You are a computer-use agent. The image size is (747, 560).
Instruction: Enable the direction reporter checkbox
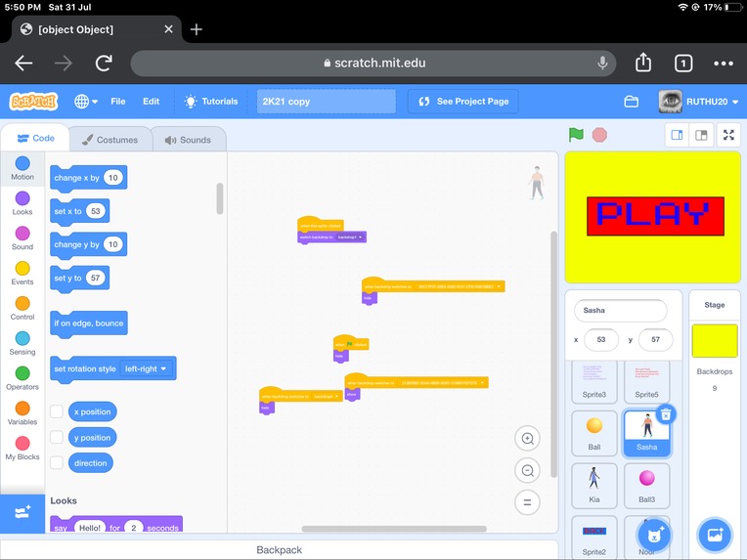pos(57,463)
